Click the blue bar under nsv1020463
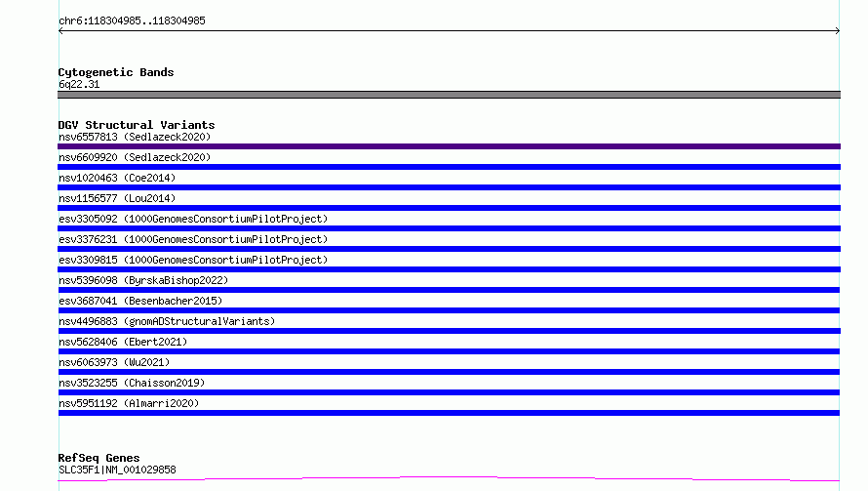Viewport: 868px width, 491px height. coord(449,187)
